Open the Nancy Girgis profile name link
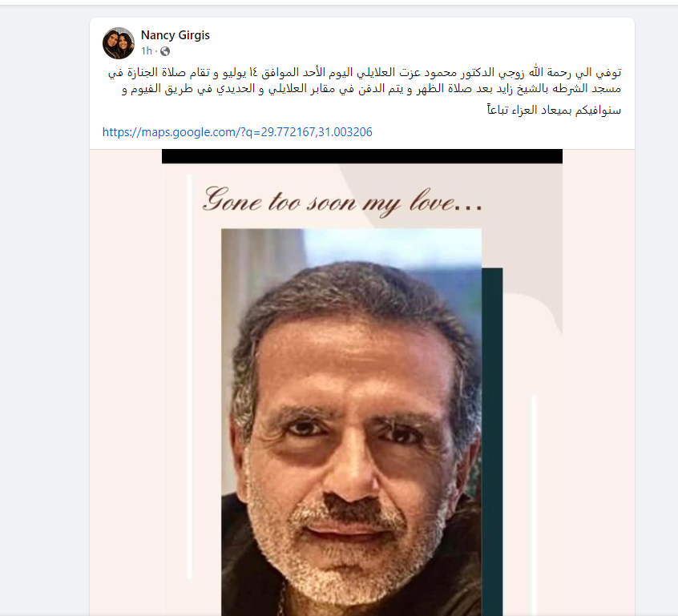The image size is (678, 616). coord(176,35)
